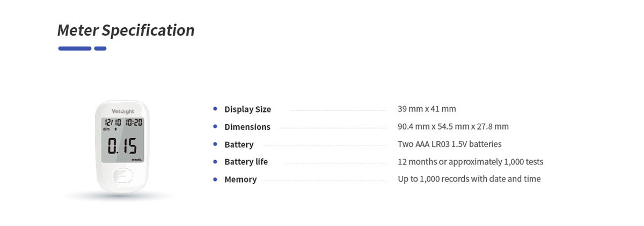This screenshot has height=226, width=644.
Task: Click the bullet next to Display Size
Action: [x=215, y=109]
